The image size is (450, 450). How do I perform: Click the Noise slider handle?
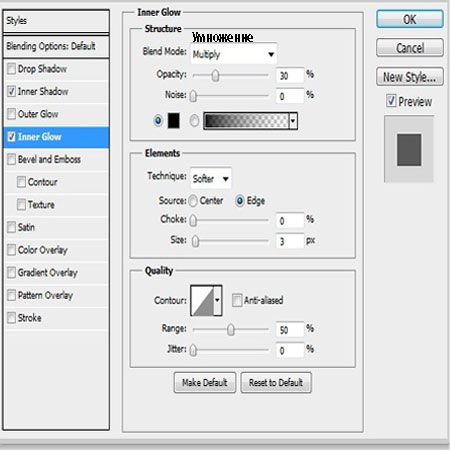[193, 96]
